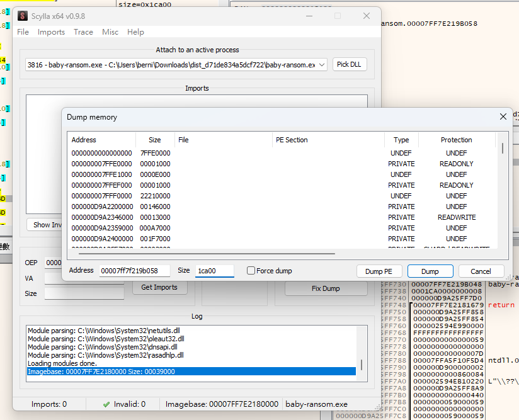Click the Fix Dump button
Screen dimensions: 519x420
[x=326, y=288]
